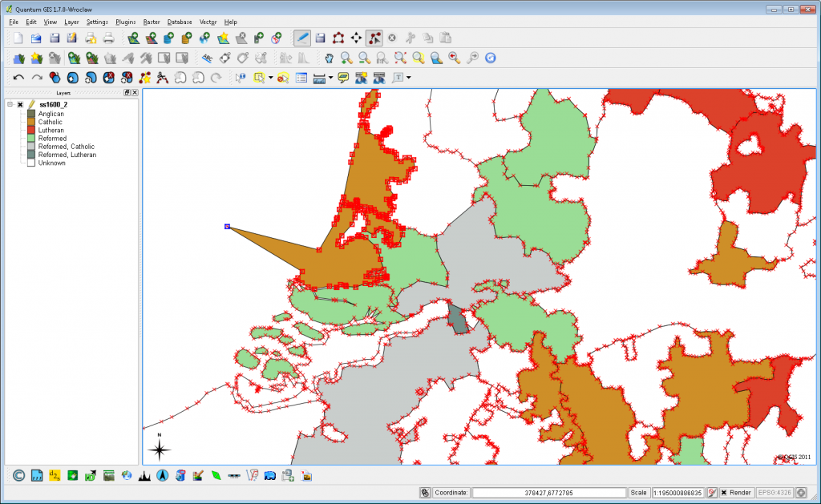Click the North Arrow plugin icon

click(162, 476)
